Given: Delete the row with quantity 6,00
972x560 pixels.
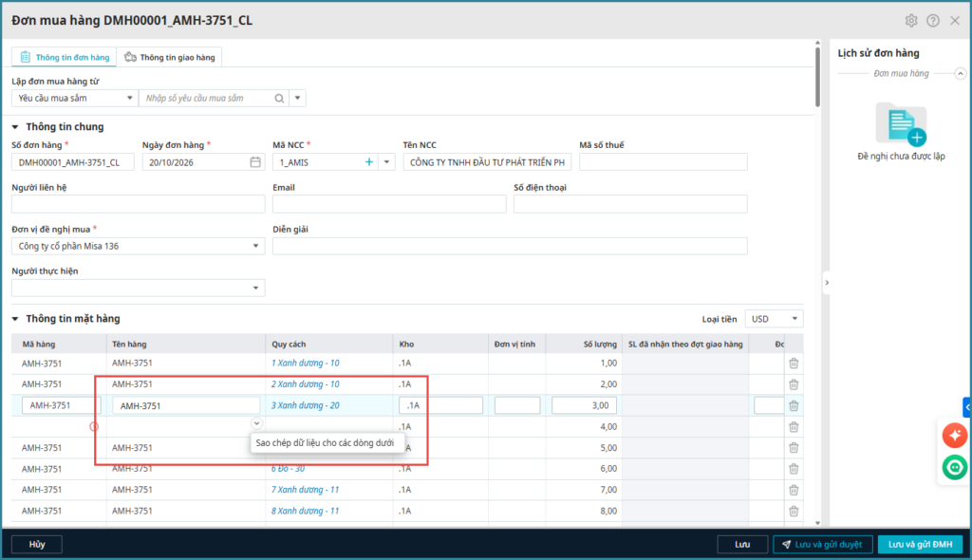Looking at the screenshot, I should click(x=794, y=469).
